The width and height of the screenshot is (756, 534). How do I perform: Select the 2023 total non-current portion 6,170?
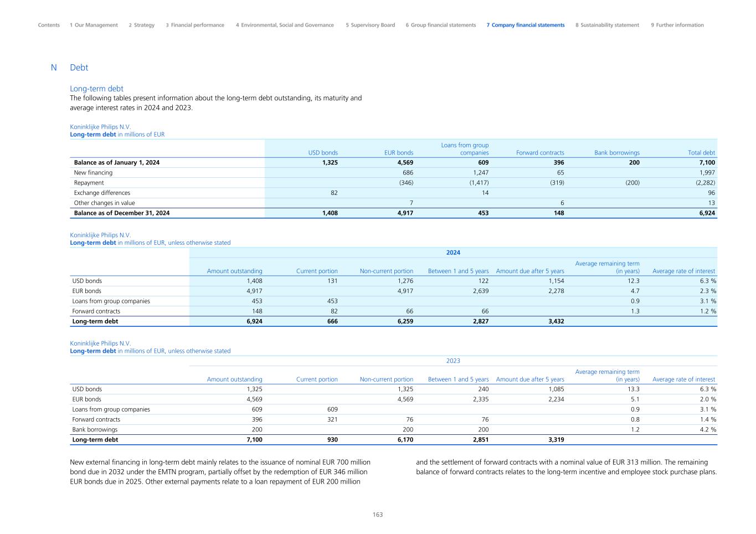coord(405,440)
